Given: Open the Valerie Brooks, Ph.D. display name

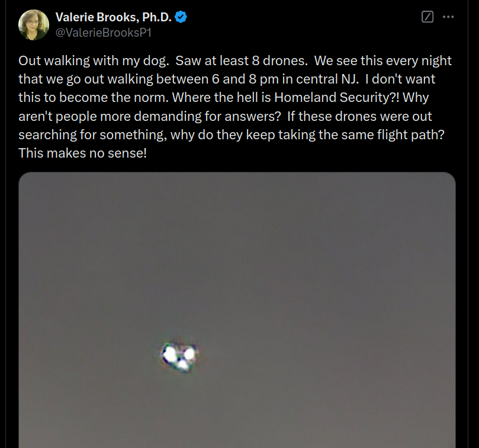Looking at the screenshot, I should pyautogui.click(x=114, y=17).
